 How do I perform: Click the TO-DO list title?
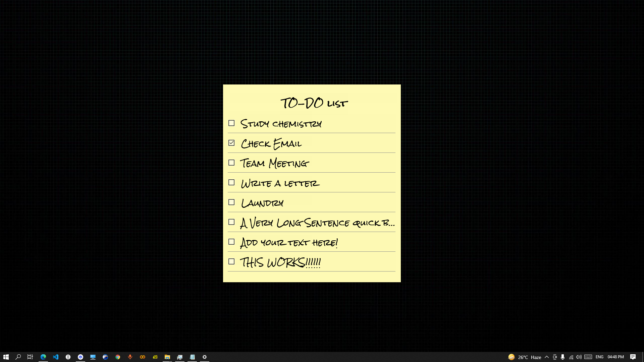coord(314,103)
